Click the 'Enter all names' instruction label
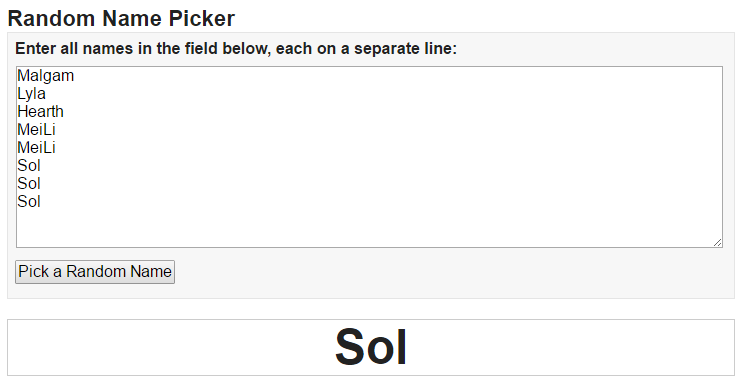Screen dimensions: 742x387 [236, 48]
